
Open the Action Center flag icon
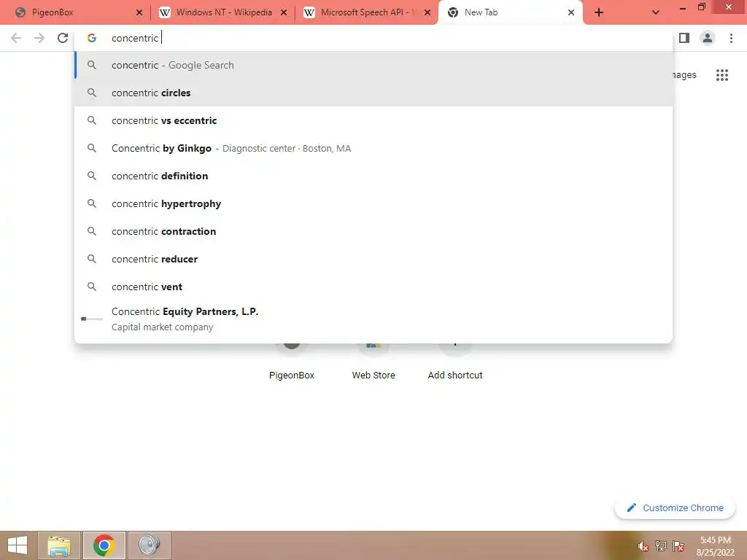678,545
